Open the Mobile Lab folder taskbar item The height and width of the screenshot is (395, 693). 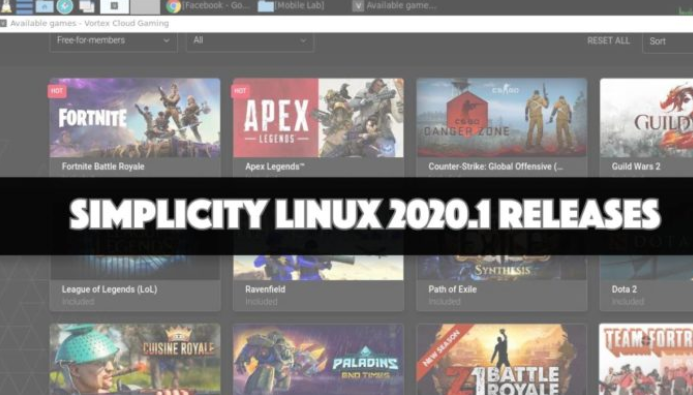click(291, 6)
